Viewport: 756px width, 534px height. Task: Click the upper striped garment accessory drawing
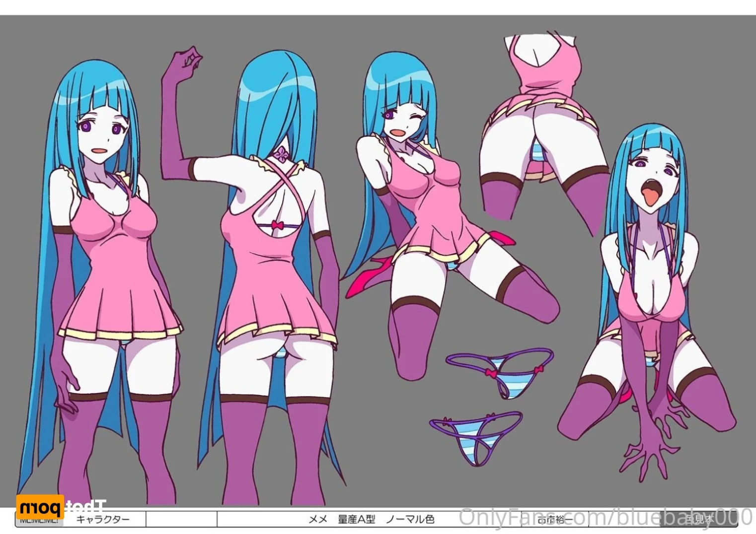click(x=499, y=372)
